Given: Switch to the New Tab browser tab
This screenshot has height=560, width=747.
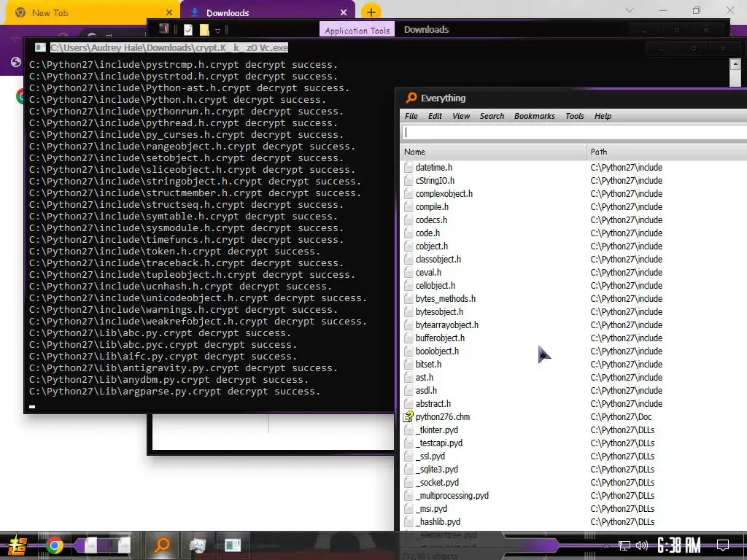Looking at the screenshot, I should pos(89,13).
